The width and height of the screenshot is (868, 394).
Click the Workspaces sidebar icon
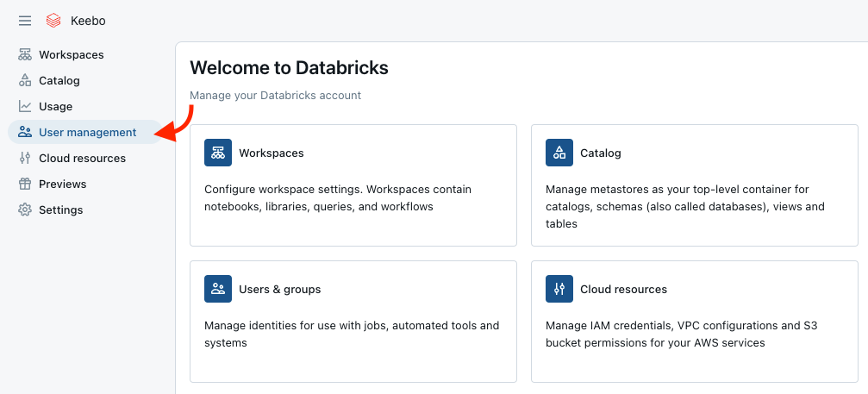pyautogui.click(x=25, y=55)
